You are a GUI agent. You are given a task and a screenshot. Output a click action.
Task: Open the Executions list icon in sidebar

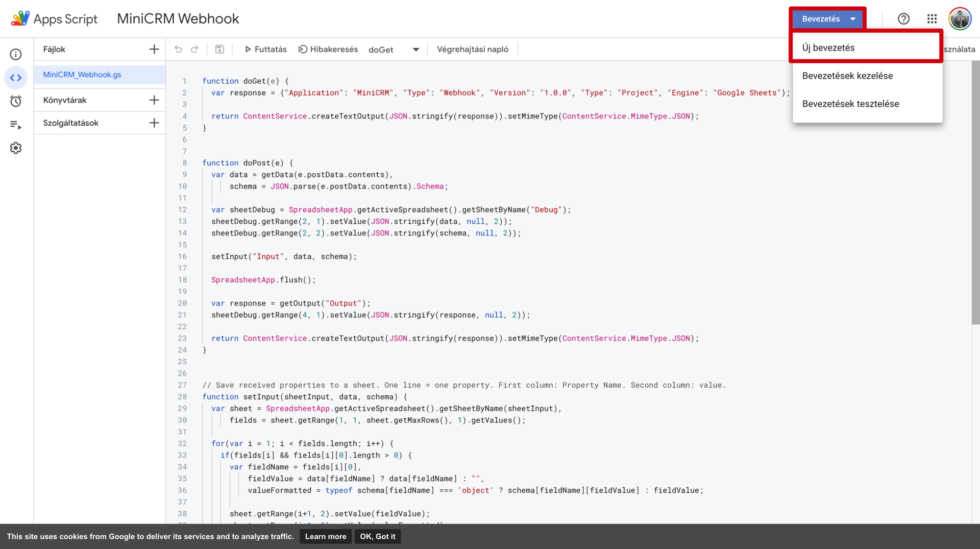coord(16,125)
